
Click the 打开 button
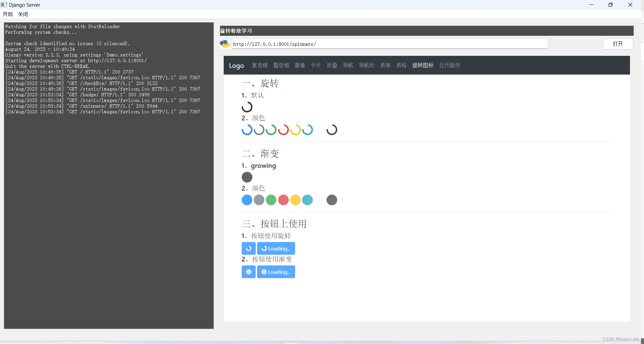point(618,44)
